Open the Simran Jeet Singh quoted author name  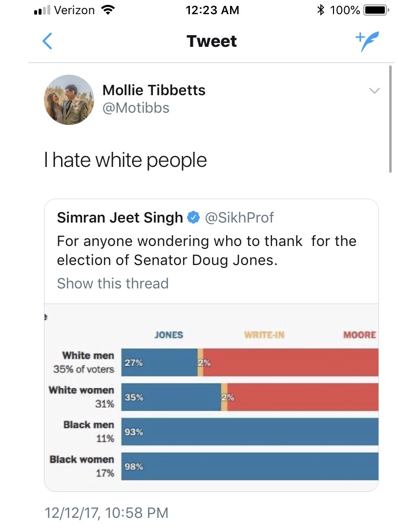120,218
